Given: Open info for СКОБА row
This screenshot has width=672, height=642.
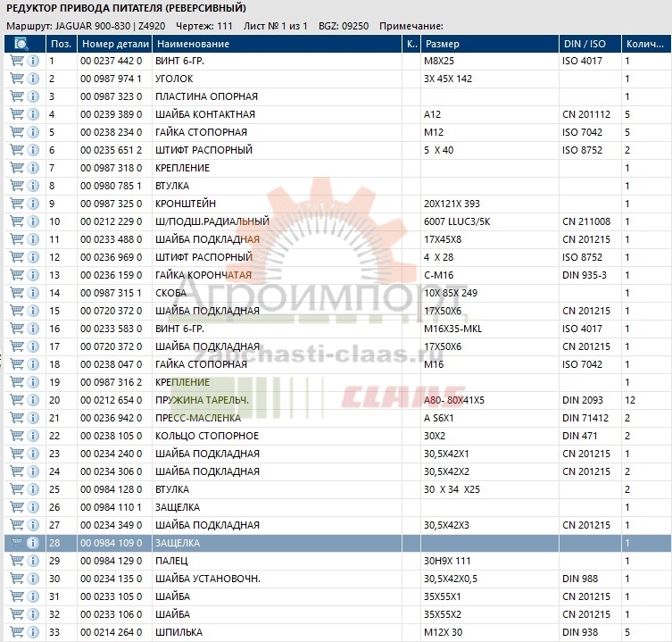Looking at the screenshot, I should coord(33,293).
